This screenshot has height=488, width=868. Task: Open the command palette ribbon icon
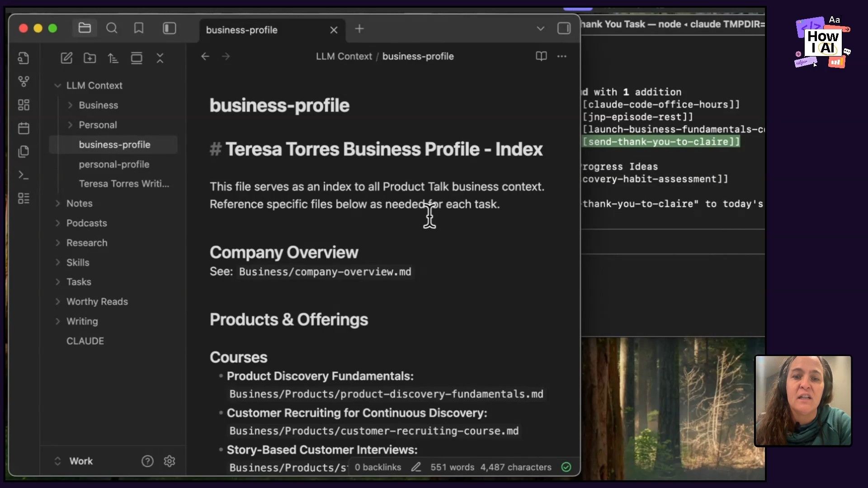click(24, 175)
